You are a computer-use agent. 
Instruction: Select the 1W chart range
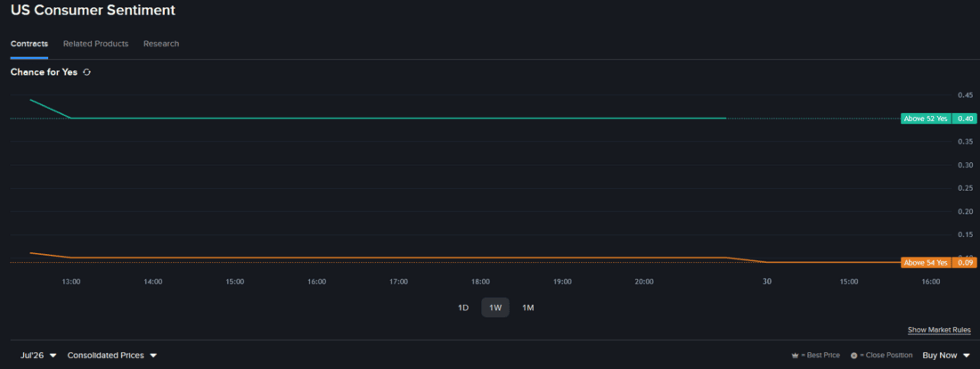495,307
